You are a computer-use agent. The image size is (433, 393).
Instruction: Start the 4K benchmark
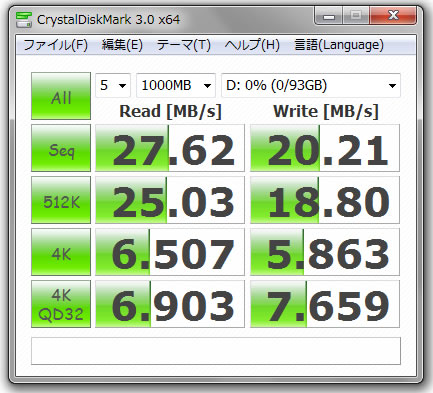61,252
